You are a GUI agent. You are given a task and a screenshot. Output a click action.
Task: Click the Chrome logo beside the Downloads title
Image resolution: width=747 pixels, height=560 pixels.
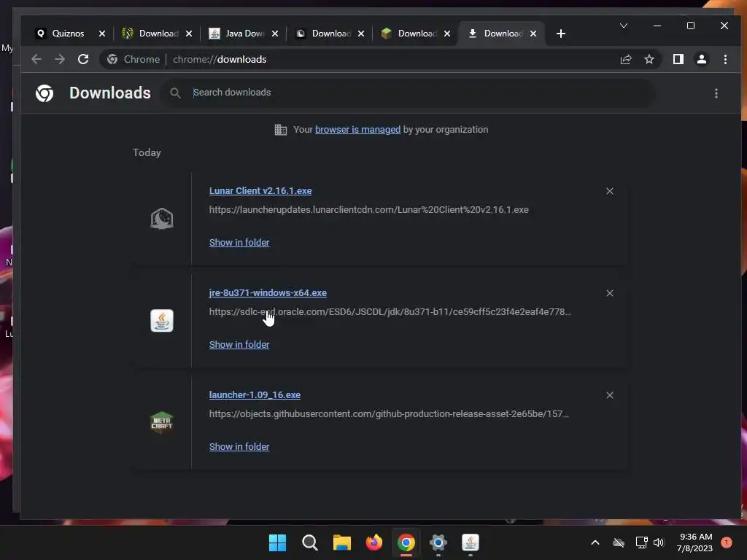pos(44,93)
